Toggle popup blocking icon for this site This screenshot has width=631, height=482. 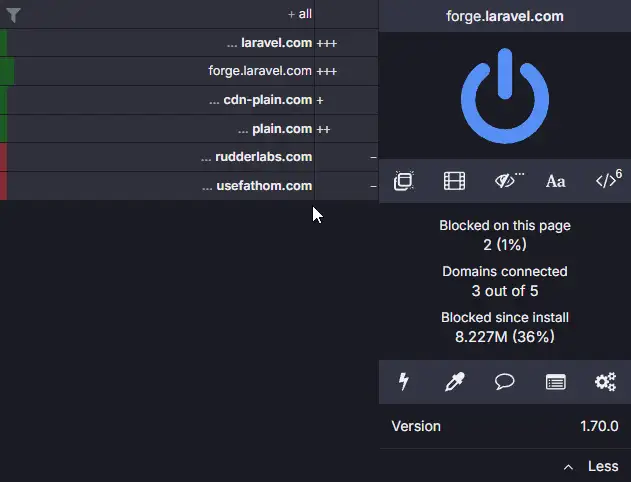404,181
